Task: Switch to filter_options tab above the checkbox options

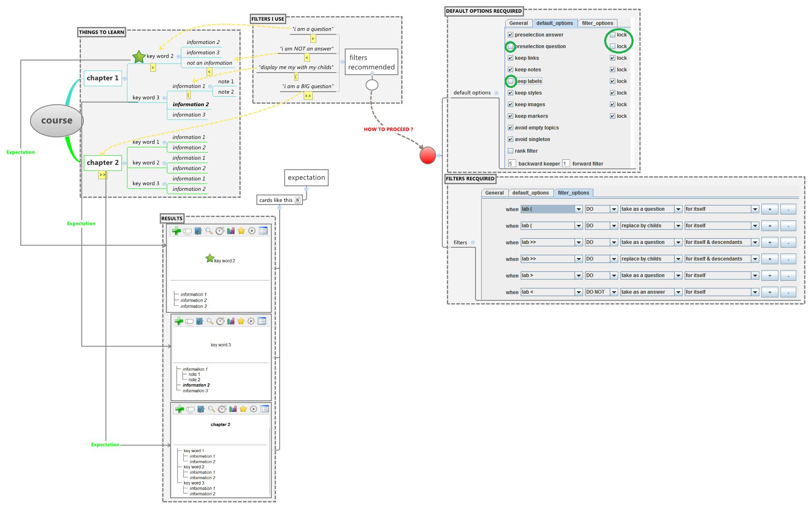Action: coord(597,23)
